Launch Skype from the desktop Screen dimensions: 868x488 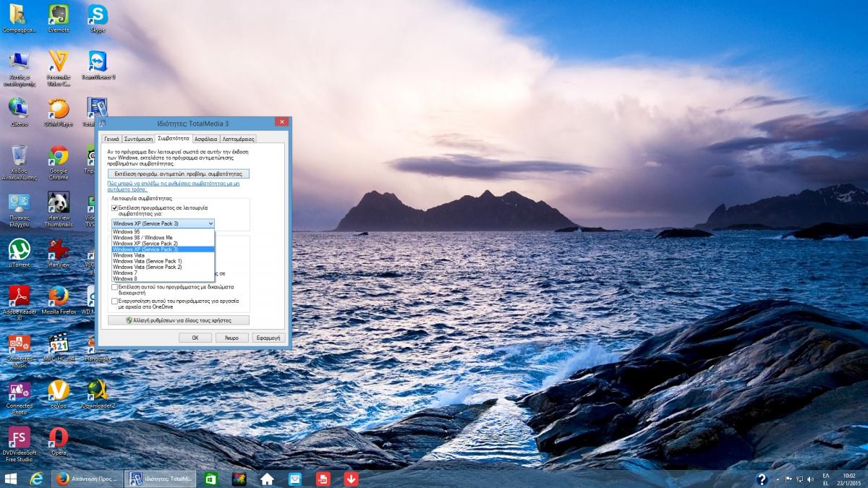pyautogui.click(x=98, y=17)
